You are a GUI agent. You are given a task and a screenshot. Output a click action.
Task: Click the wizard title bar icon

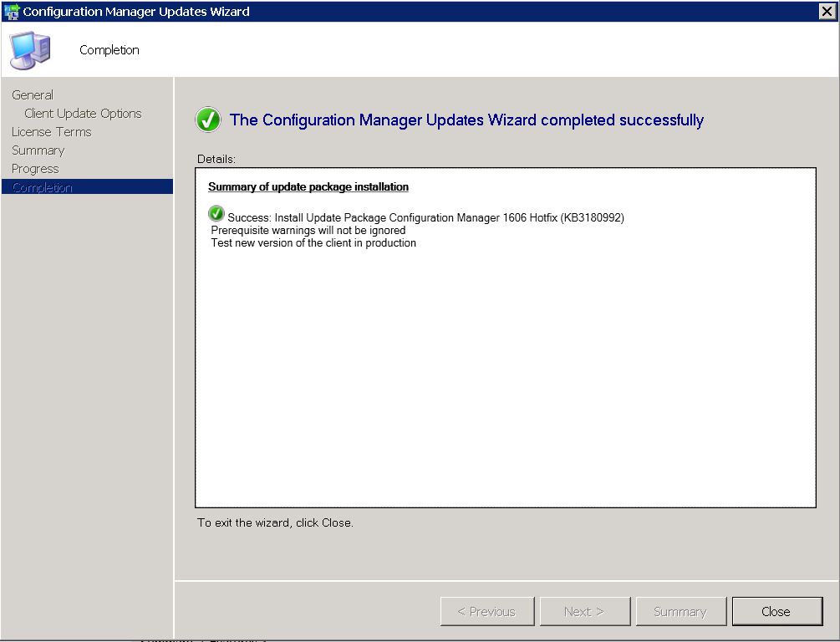[x=12, y=11]
